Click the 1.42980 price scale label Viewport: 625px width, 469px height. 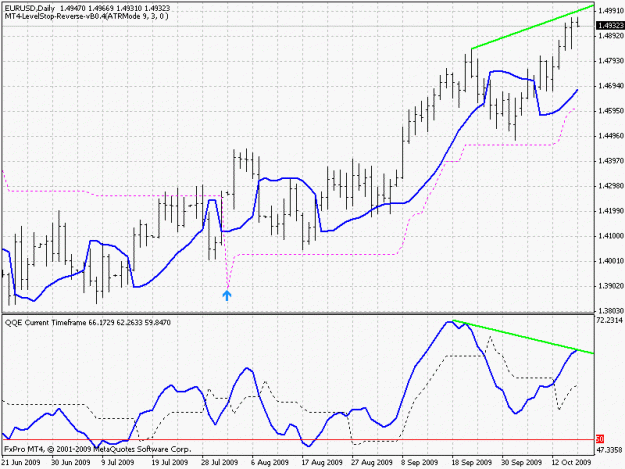(x=611, y=186)
